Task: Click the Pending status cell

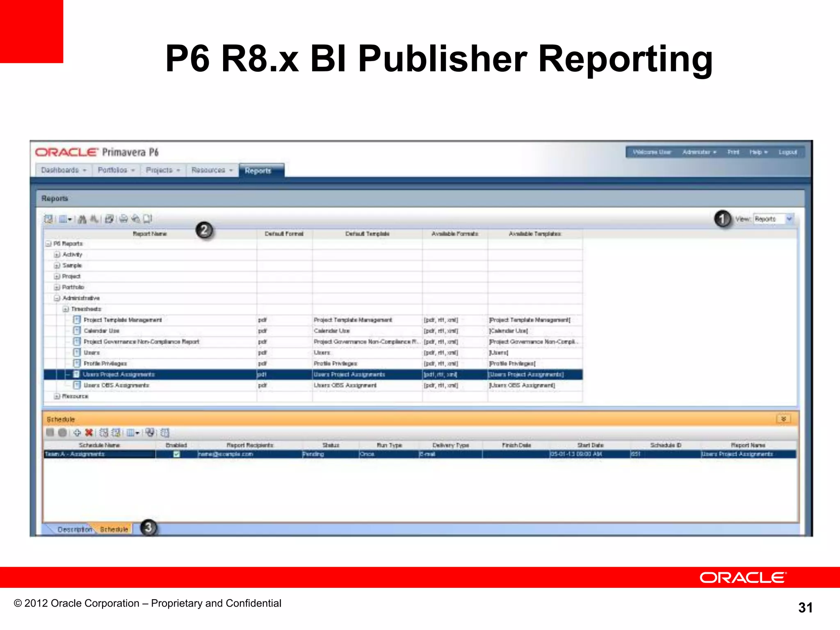Action: tap(330, 454)
